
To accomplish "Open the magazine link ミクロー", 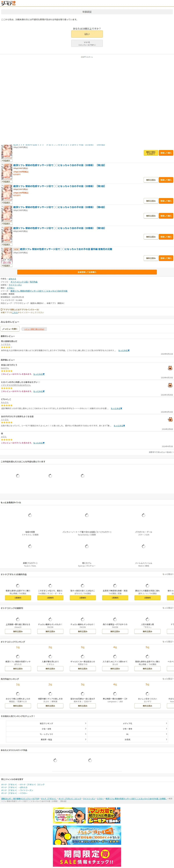I will [x=10, y=288].
